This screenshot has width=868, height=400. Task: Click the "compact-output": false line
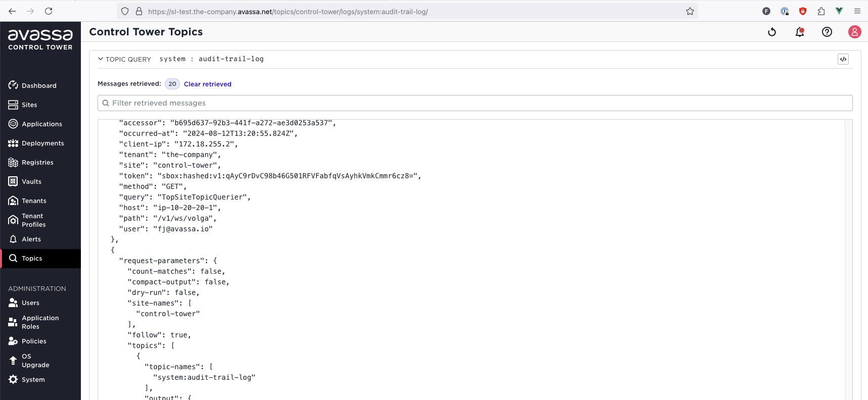(178, 282)
